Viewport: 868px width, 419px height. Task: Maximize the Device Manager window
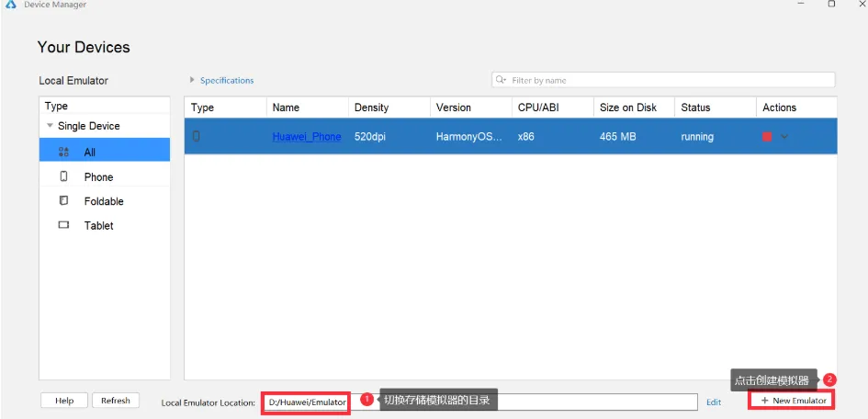pos(831,4)
